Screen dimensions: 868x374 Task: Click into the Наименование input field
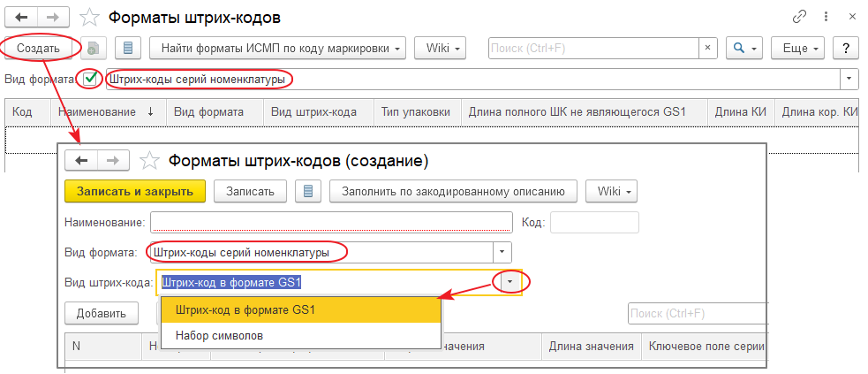pos(331,222)
